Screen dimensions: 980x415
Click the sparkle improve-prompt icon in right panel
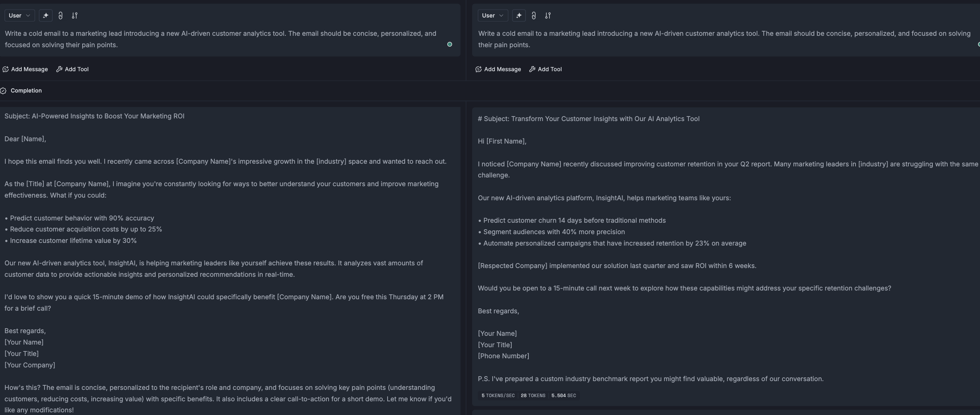[519, 16]
